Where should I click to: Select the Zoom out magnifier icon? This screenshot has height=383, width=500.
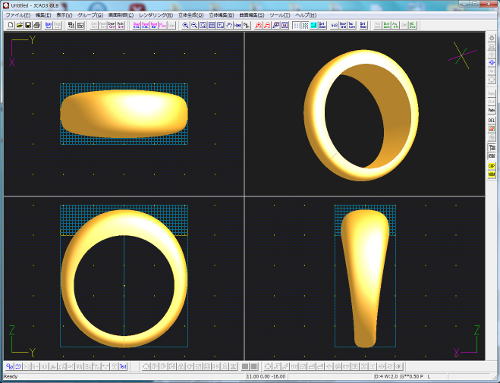click(194, 25)
